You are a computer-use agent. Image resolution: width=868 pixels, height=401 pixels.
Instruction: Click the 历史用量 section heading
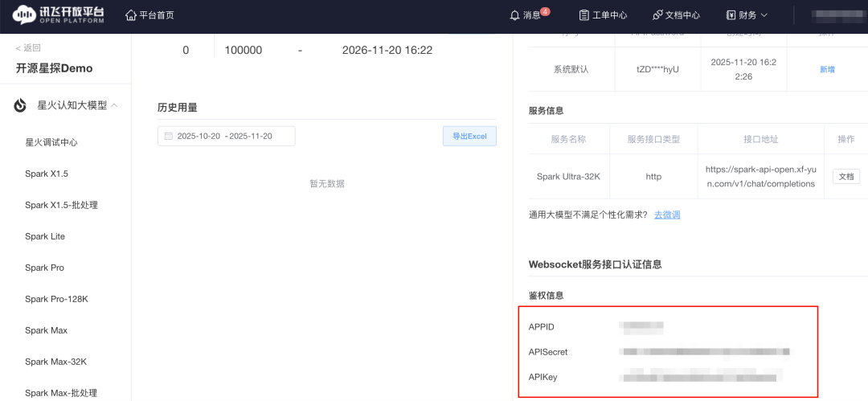click(x=177, y=108)
